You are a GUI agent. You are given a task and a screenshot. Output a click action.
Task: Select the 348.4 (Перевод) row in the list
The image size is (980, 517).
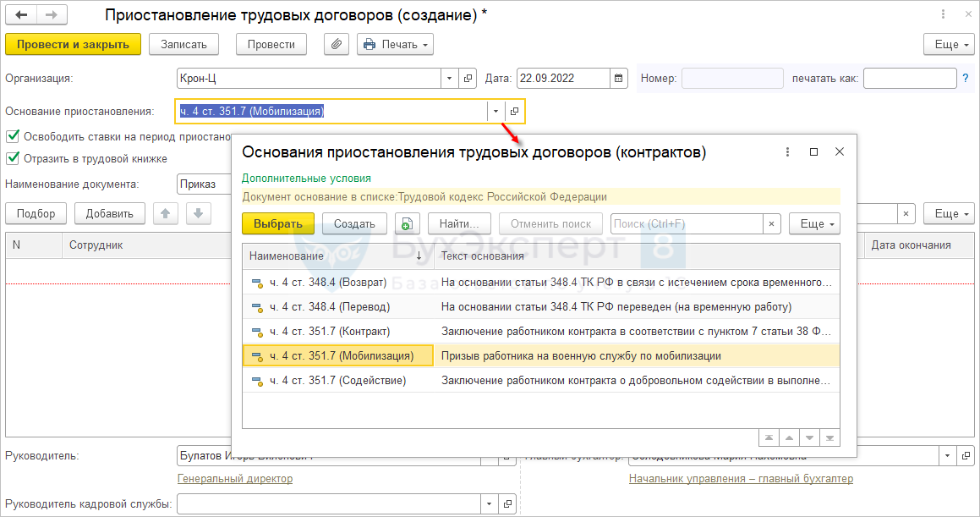point(338,306)
